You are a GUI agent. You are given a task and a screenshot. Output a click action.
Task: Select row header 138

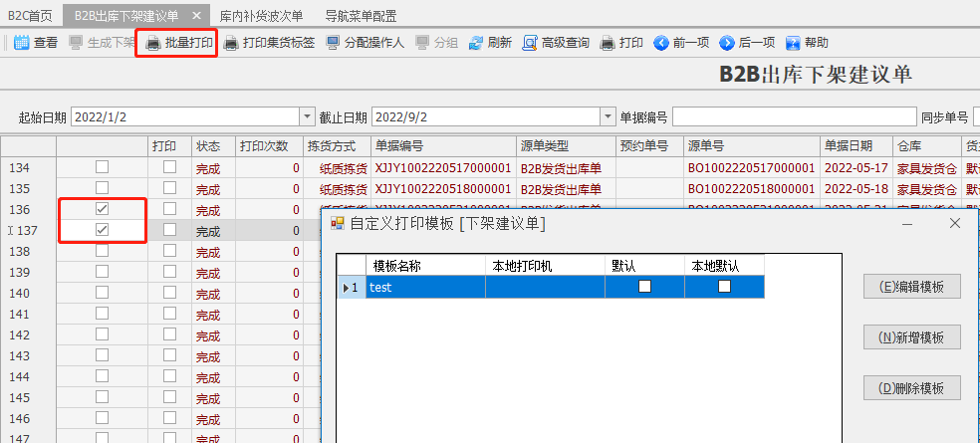[28, 251]
